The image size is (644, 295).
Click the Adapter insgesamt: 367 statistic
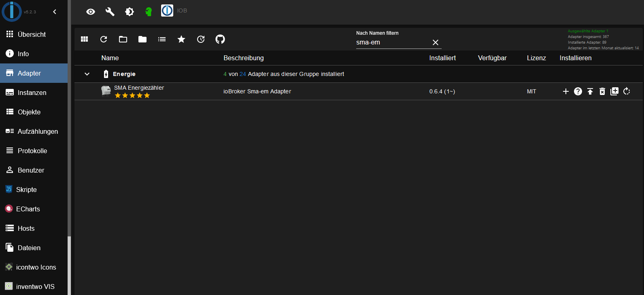[x=588, y=37]
